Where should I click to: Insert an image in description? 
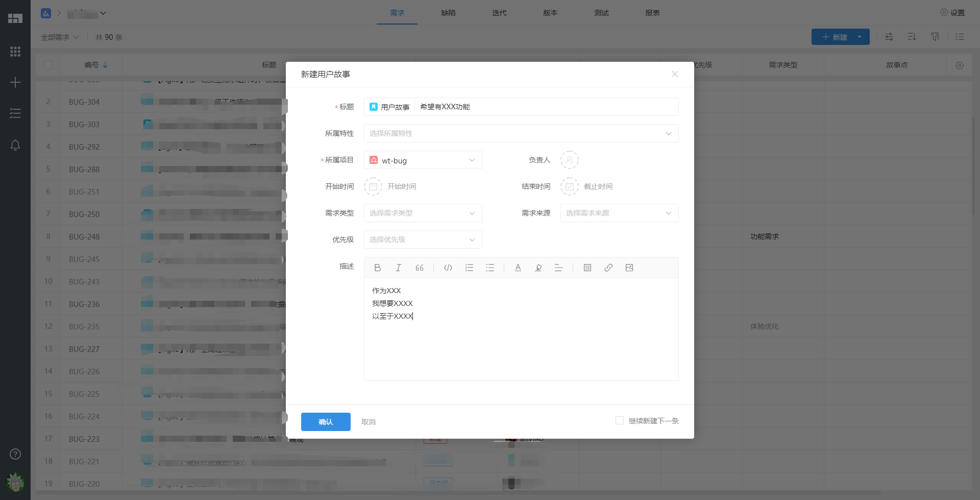pos(629,268)
